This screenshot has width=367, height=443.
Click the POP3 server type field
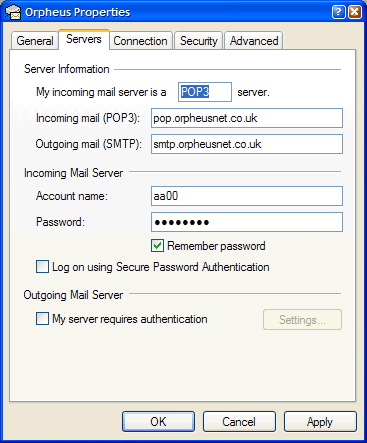205,92
